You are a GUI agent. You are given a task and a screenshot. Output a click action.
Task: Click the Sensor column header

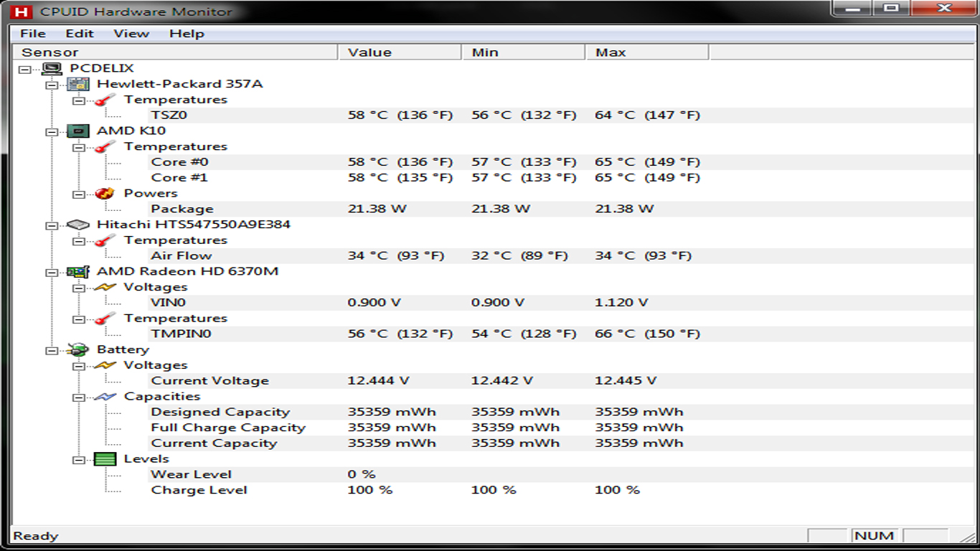coord(176,52)
